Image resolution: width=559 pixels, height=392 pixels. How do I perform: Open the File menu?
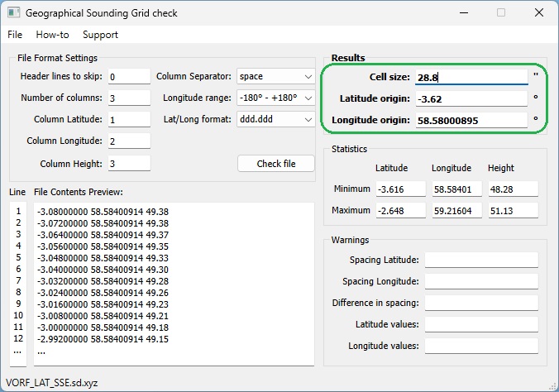click(x=15, y=35)
